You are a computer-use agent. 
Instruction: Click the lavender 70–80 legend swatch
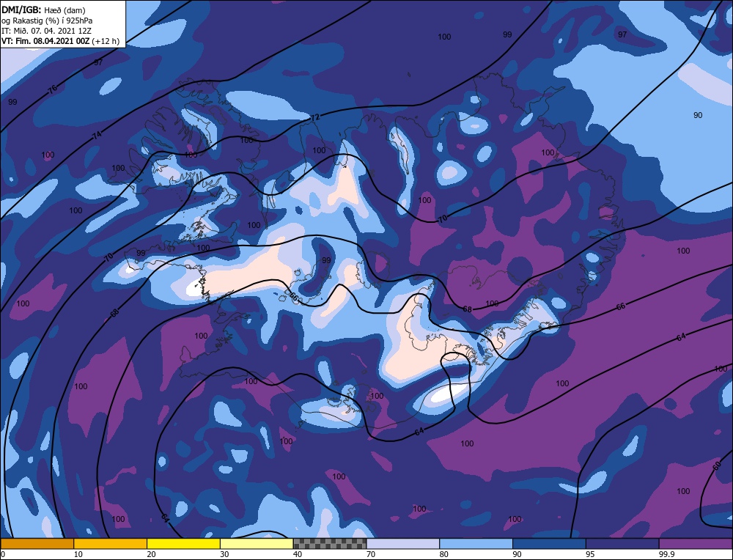(x=403, y=543)
